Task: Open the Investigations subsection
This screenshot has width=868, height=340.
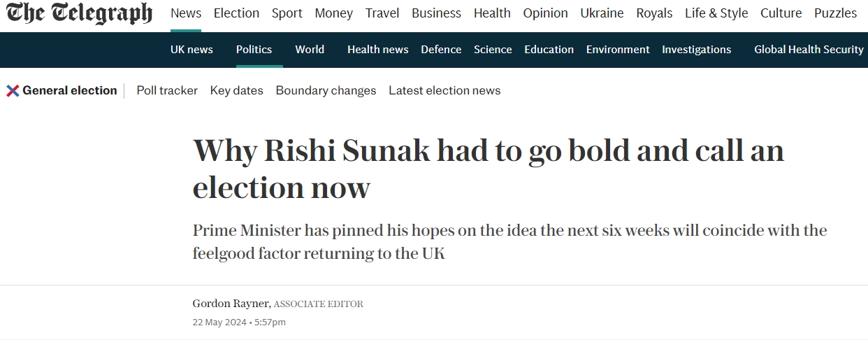Action: (697, 49)
